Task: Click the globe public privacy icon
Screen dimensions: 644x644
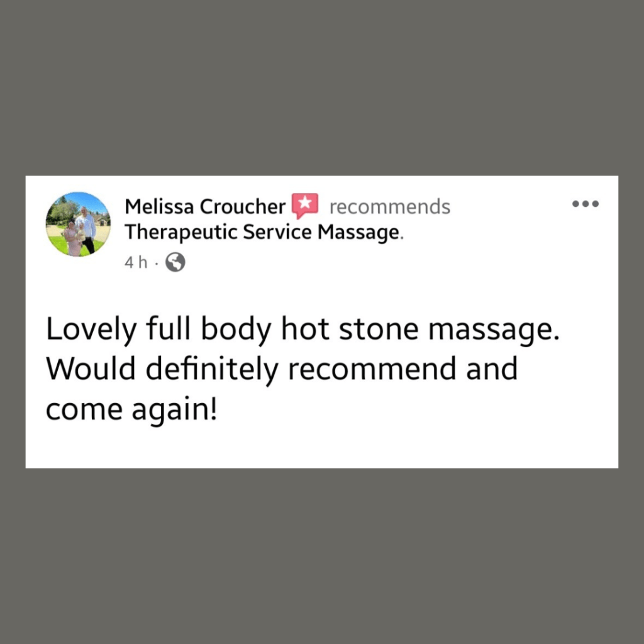Action: pos(175,262)
